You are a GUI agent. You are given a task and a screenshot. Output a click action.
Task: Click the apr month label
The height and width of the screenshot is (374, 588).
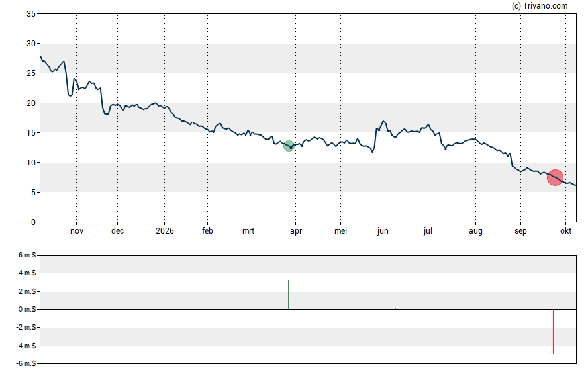coord(295,231)
